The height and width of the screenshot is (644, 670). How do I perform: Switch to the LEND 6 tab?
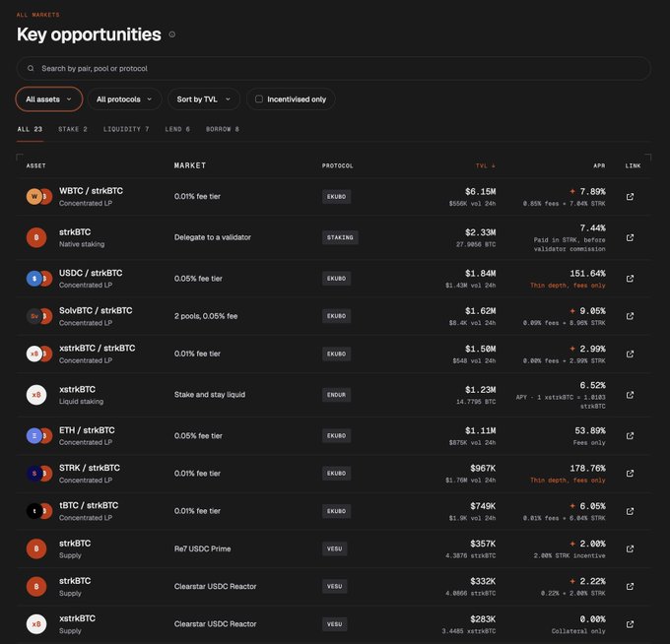point(177,129)
